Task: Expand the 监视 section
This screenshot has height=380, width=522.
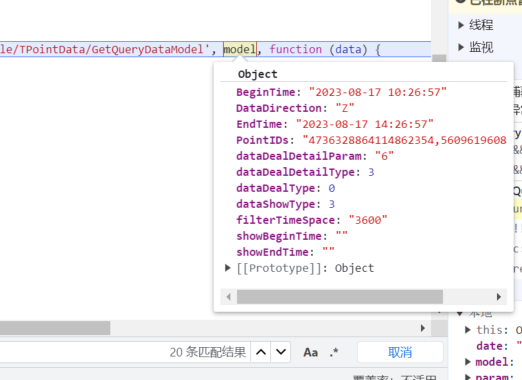Action: [461, 47]
